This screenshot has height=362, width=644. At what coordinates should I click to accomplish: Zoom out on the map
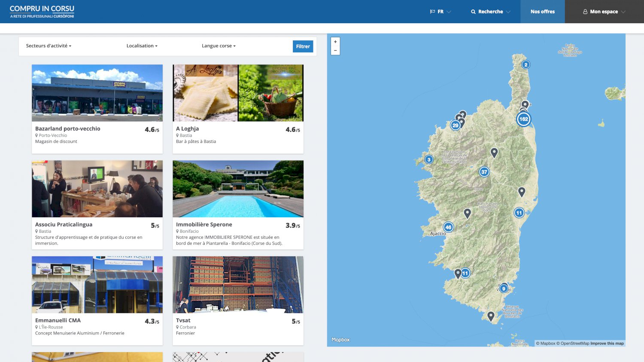tap(335, 51)
